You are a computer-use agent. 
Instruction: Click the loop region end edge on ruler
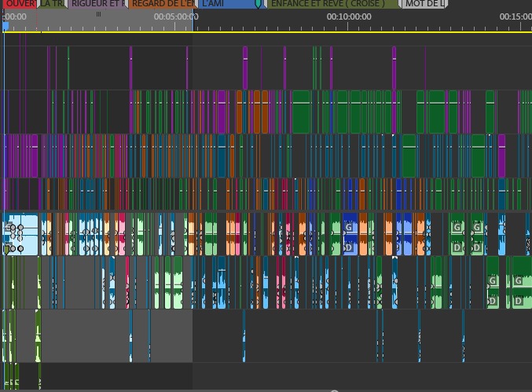coord(193,21)
